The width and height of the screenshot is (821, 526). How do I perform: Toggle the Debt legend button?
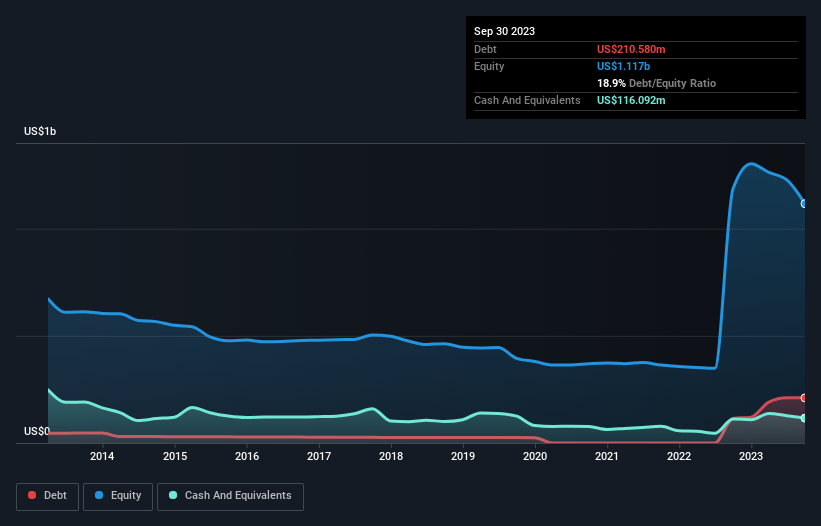point(48,496)
